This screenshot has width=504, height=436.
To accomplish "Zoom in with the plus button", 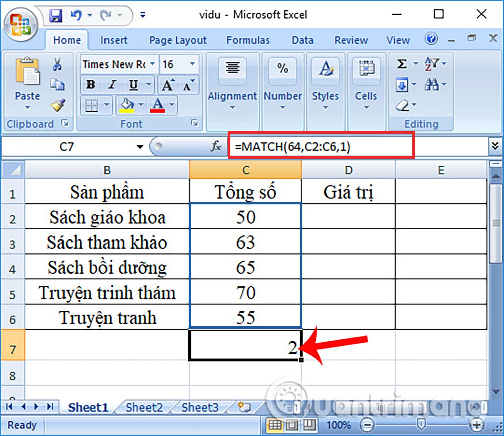I will coord(477,425).
